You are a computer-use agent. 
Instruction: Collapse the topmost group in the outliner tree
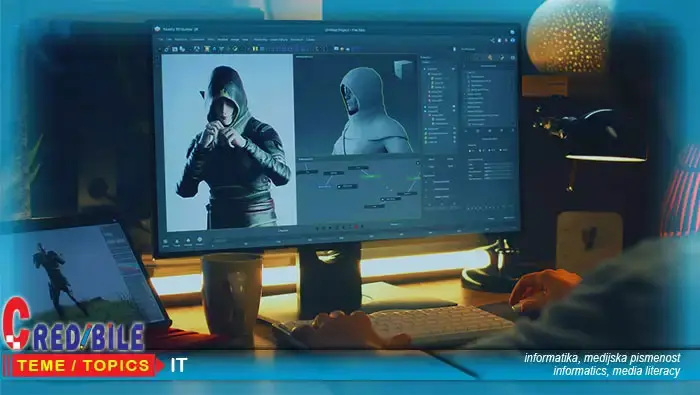425,69
